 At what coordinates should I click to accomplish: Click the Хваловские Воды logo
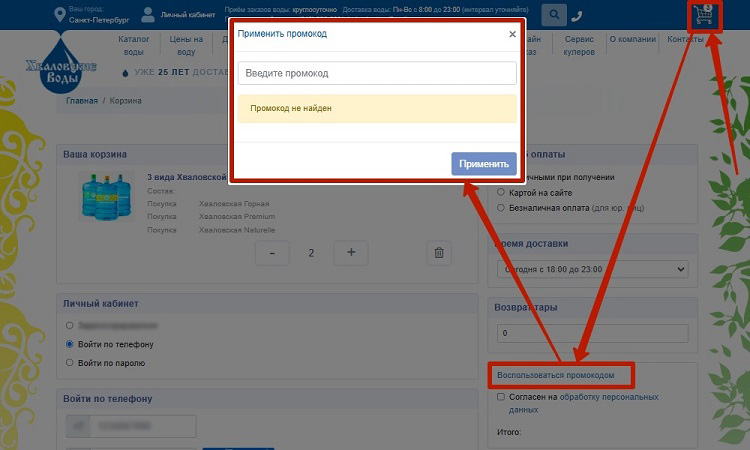[63, 66]
